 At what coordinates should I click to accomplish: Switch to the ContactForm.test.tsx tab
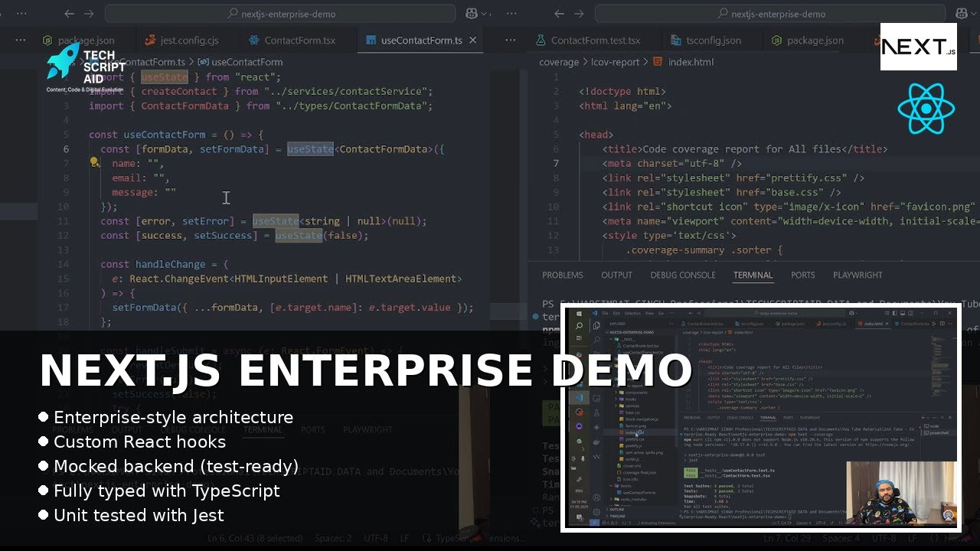pos(587,41)
